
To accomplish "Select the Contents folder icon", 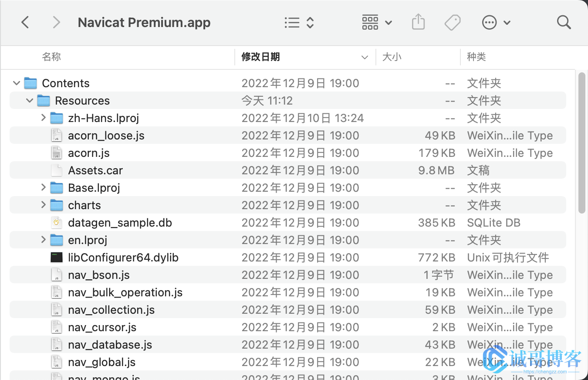I will [30, 83].
